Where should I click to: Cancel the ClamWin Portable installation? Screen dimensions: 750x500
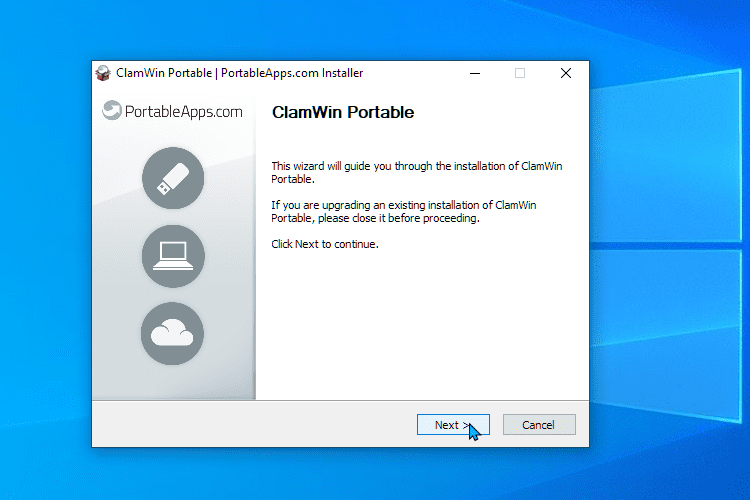(539, 424)
